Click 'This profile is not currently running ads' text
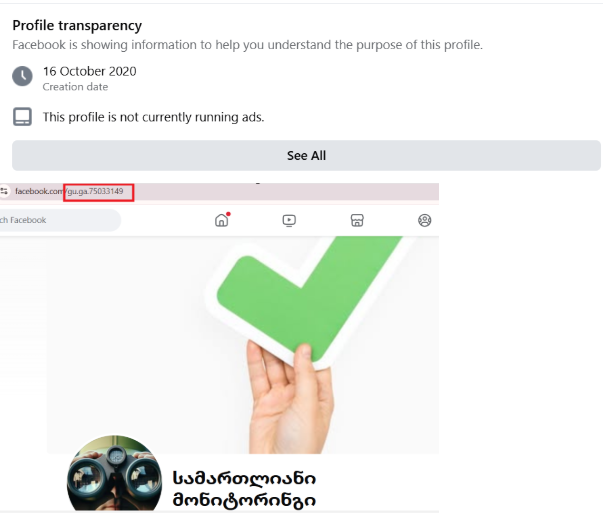Viewport: 603px width, 522px height. (x=153, y=117)
